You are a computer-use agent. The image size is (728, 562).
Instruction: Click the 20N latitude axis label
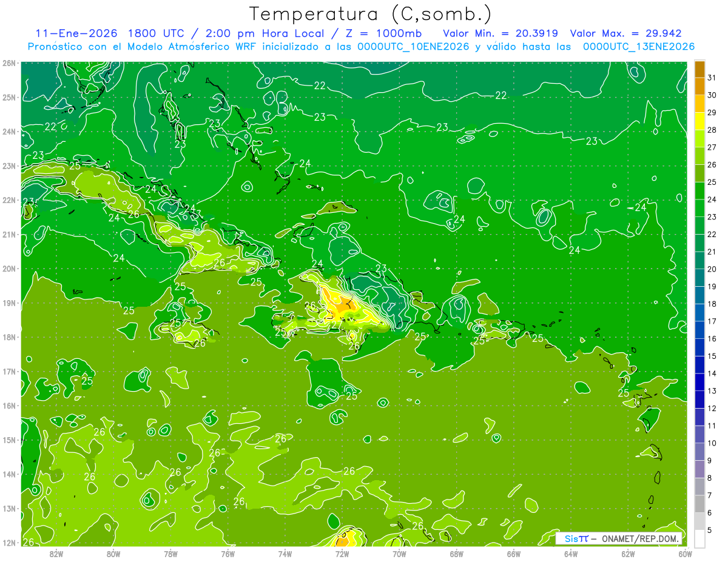[x=9, y=269]
